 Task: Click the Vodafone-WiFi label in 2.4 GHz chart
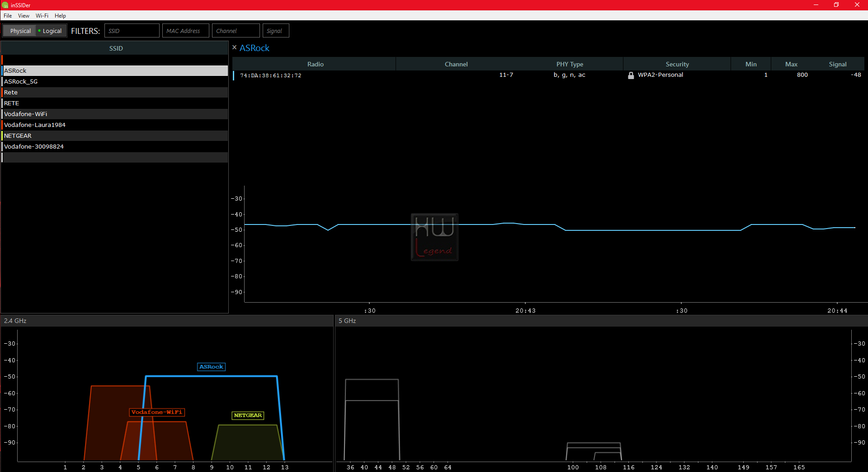[157, 412]
